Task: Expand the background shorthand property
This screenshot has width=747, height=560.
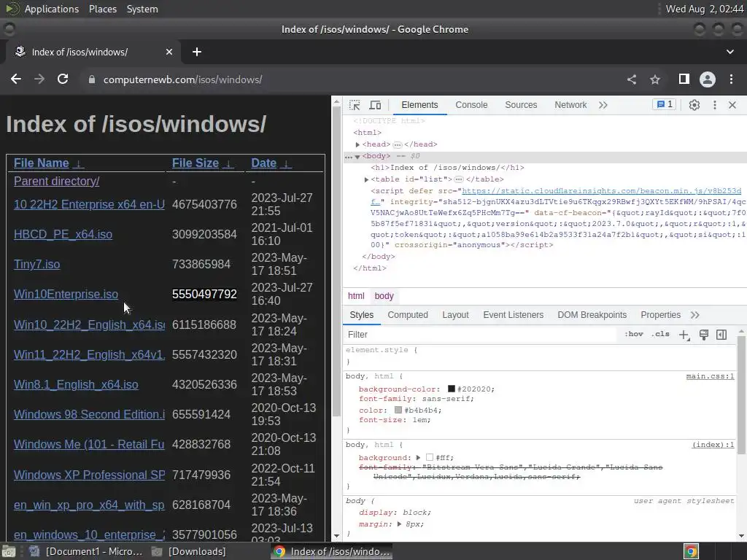Action: pos(418,458)
